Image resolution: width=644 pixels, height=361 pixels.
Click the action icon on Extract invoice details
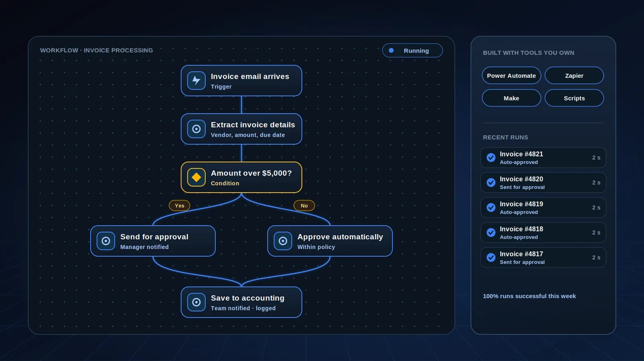(196, 129)
